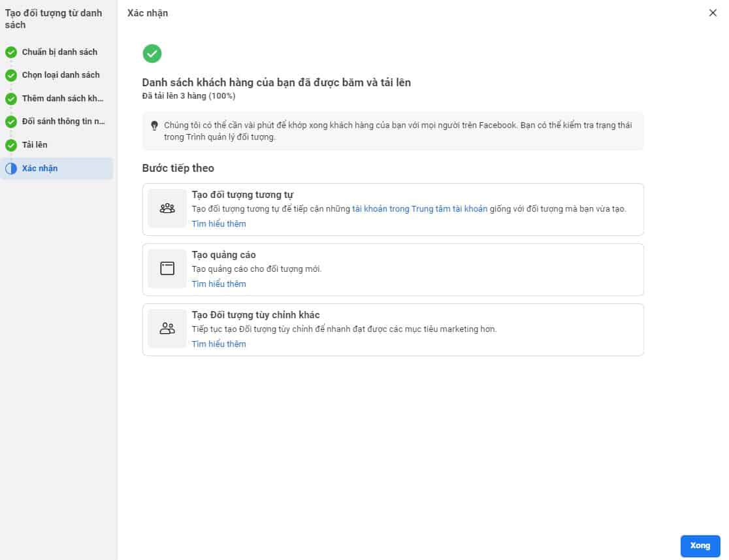
Task: Click the two-person custom audience icon
Action: (x=167, y=329)
